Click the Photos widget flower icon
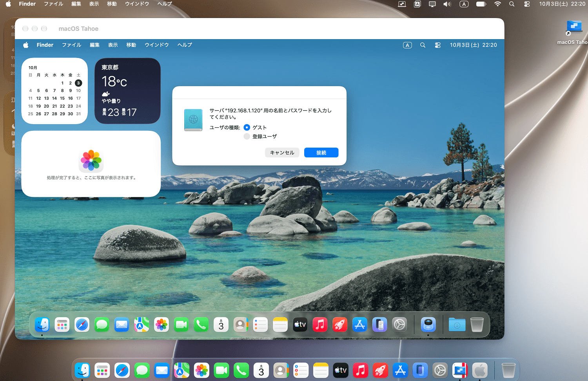Screen dimensions: 588x381 tap(91, 161)
